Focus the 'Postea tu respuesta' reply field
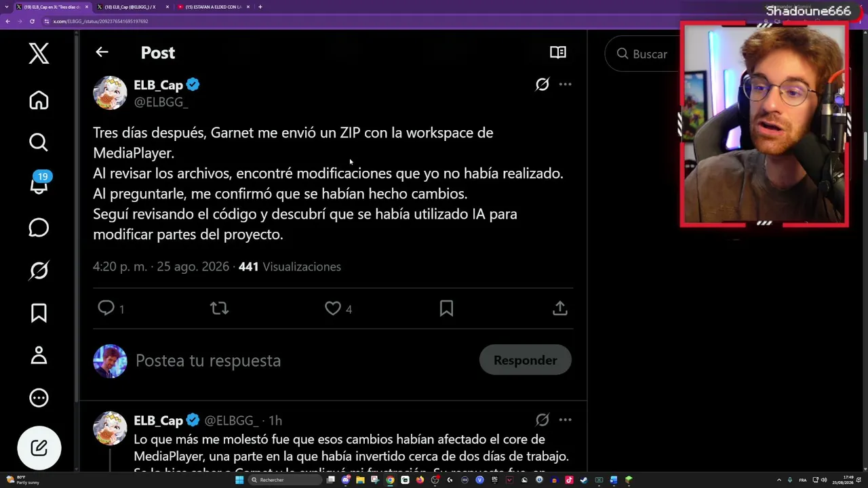868x488 pixels. coord(208,361)
